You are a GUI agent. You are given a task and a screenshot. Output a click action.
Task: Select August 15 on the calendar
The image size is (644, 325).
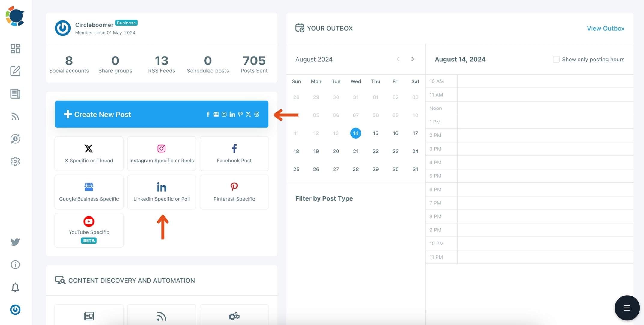(375, 133)
